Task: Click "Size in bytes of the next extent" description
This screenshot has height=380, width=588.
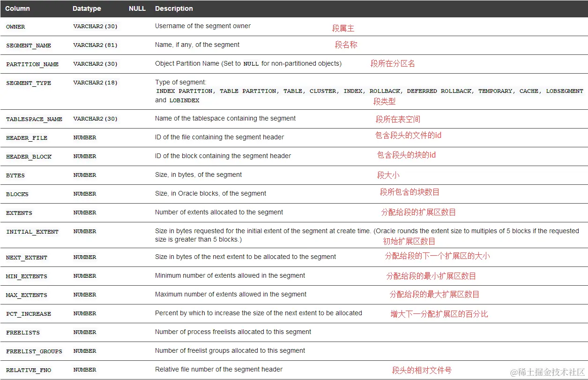Action: pyautogui.click(x=246, y=257)
